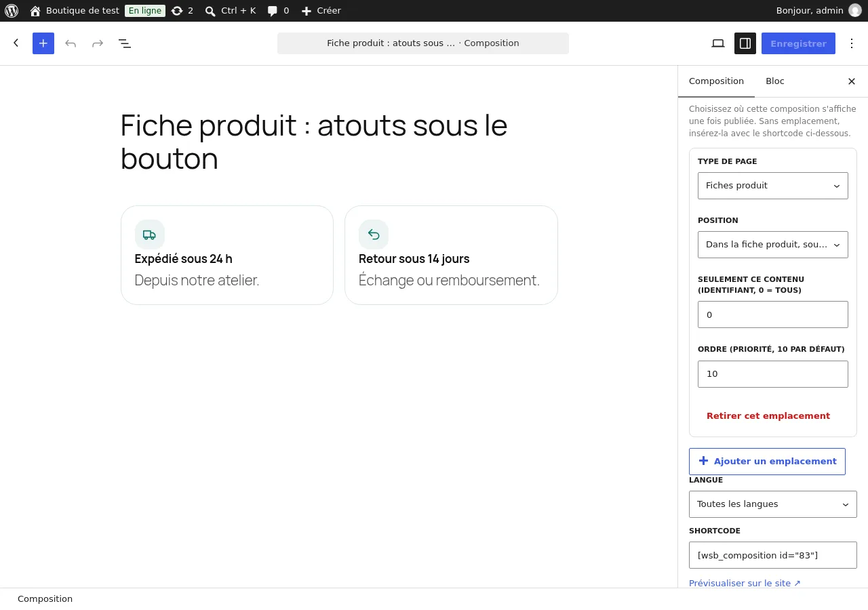Open the updates icon showing 2
This screenshot has height=610, width=868.
point(182,11)
